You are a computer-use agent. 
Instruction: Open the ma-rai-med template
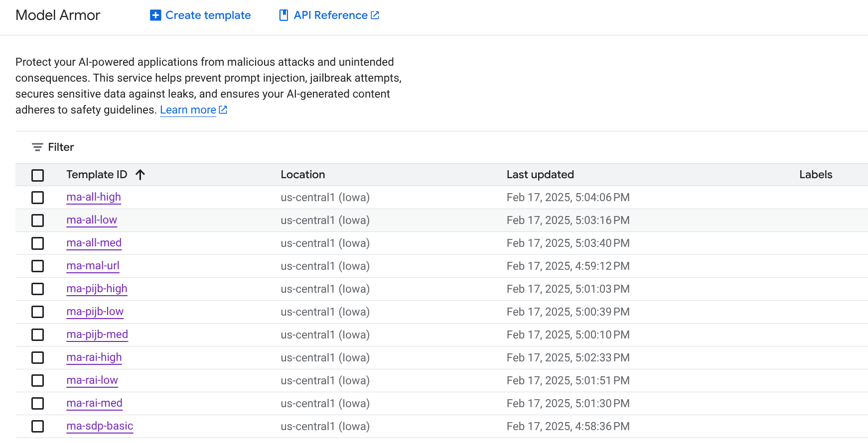click(x=95, y=403)
